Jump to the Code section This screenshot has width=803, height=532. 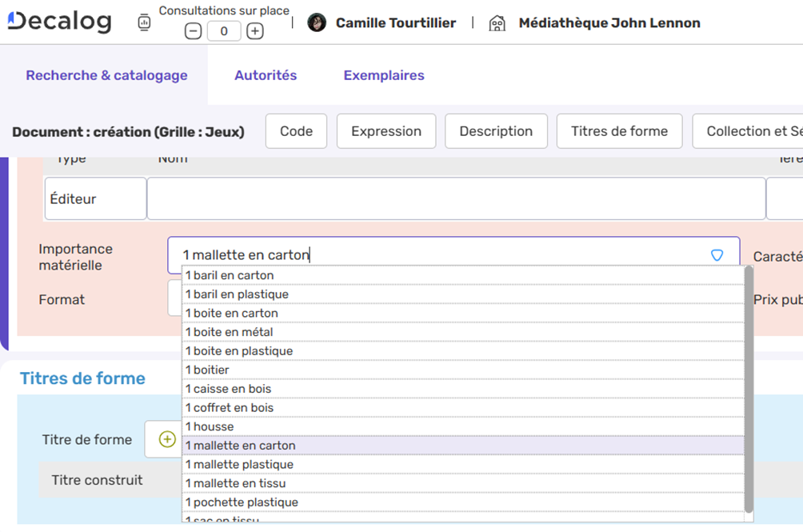point(296,131)
